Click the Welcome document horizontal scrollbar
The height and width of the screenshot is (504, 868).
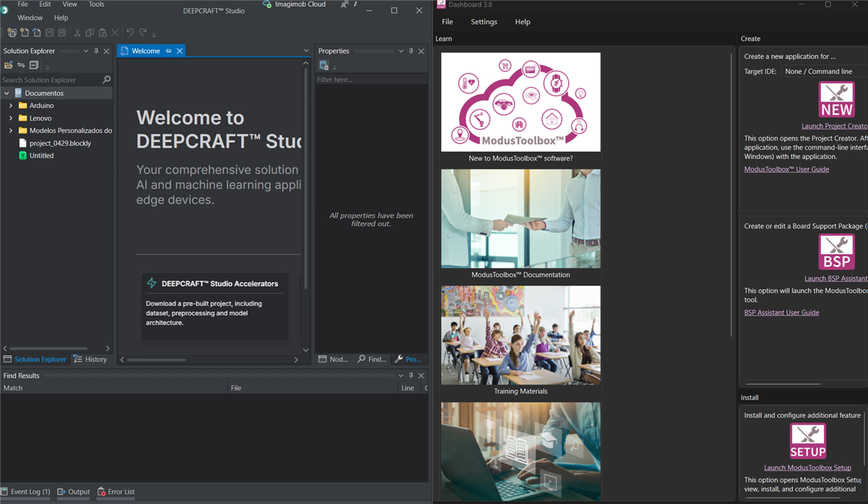point(156,360)
